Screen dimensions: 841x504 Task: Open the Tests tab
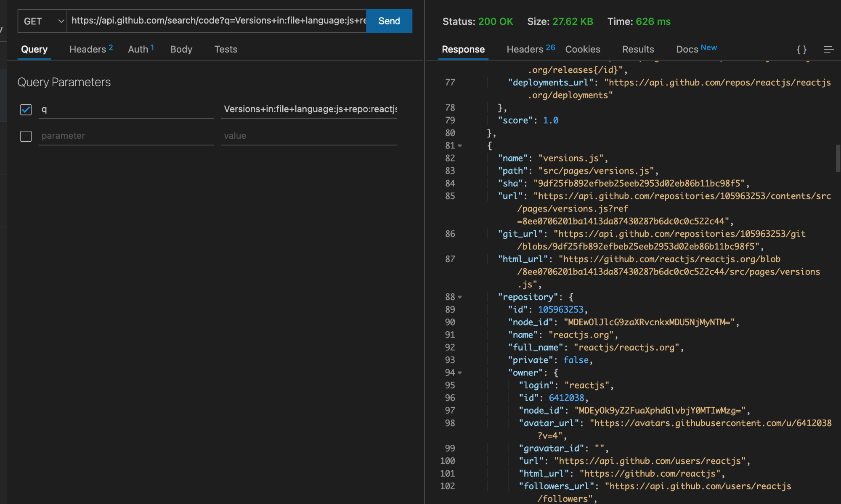[x=226, y=50]
